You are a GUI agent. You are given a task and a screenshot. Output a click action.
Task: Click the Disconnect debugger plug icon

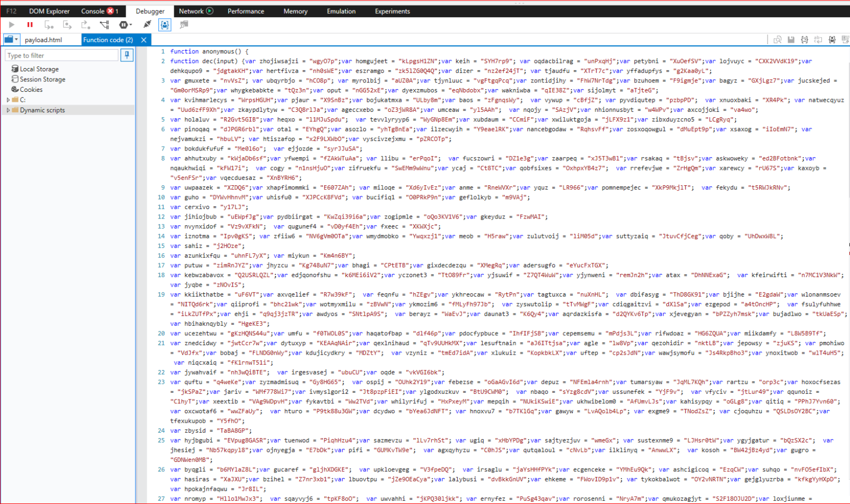click(x=147, y=25)
